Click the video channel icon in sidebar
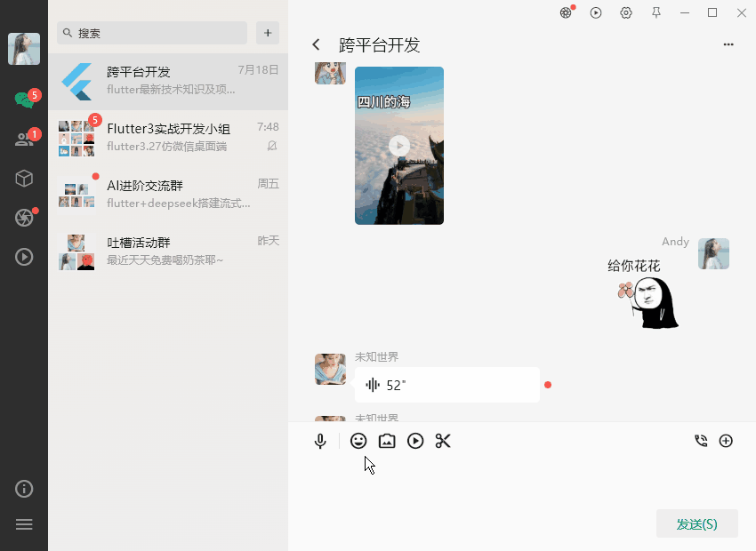 (x=24, y=257)
